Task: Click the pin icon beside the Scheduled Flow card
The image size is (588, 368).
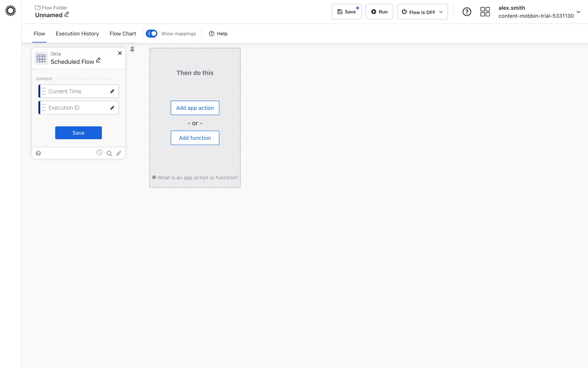Action: pyautogui.click(x=132, y=50)
